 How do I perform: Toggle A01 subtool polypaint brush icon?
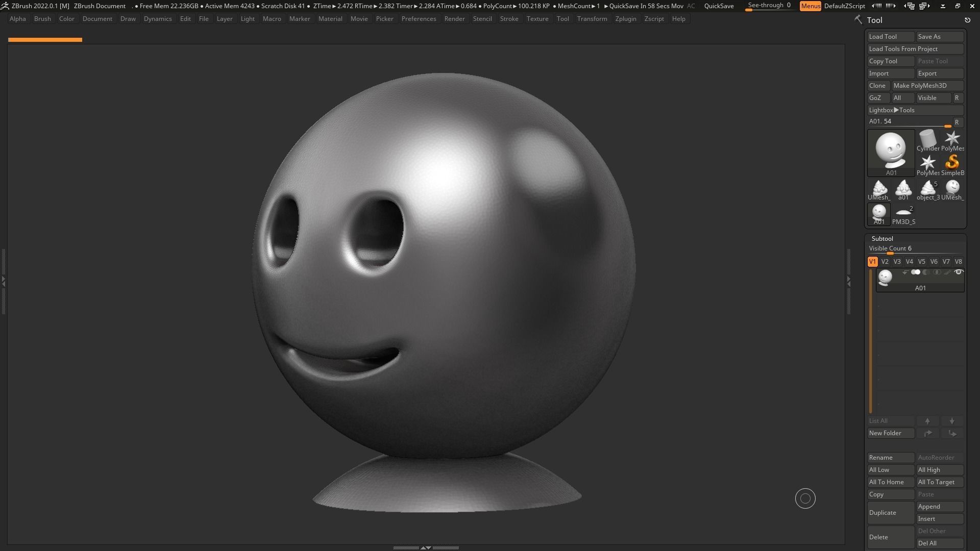pos(947,272)
